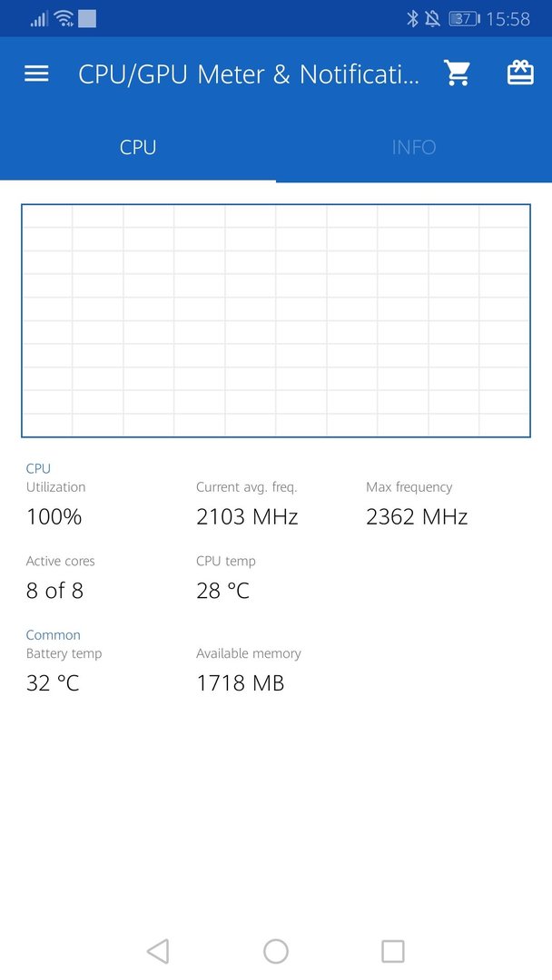Tap the Wi-Fi signal icon

[x=64, y=19]
